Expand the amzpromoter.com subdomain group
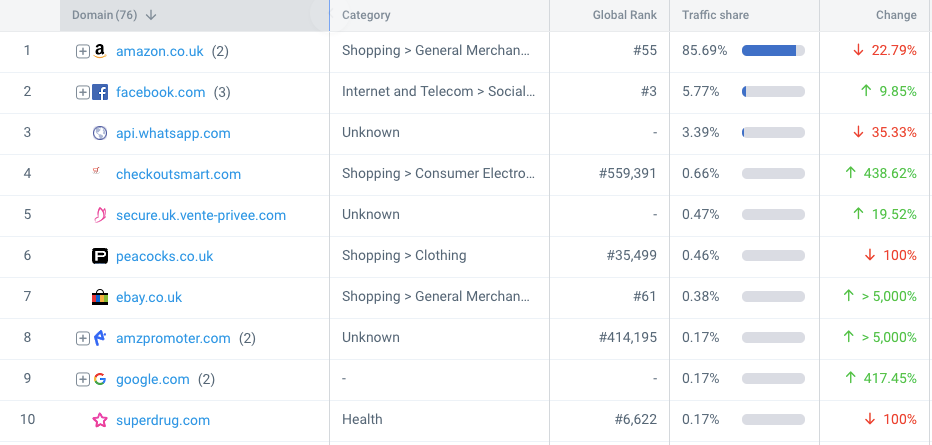Viewport: 932px width, 445px height. coord(83,339)
